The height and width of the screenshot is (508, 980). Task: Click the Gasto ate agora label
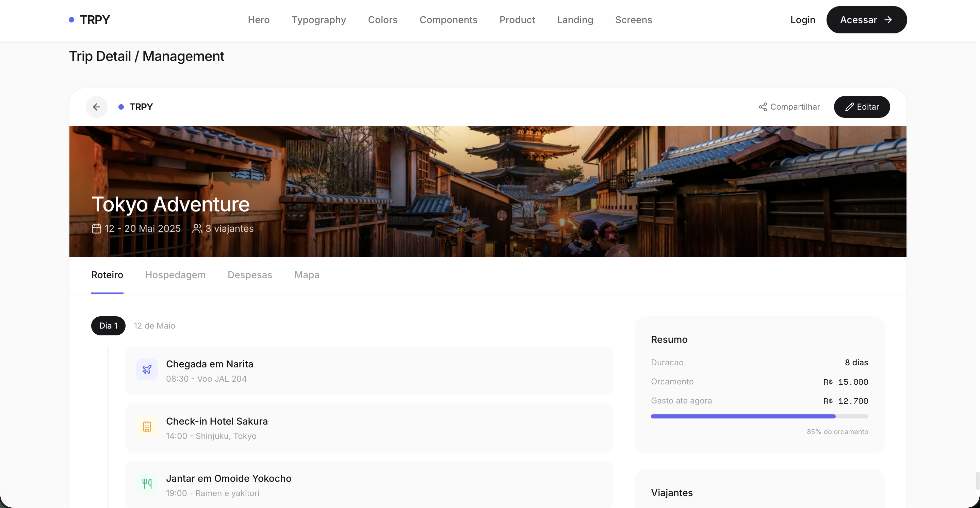point(681,400)
